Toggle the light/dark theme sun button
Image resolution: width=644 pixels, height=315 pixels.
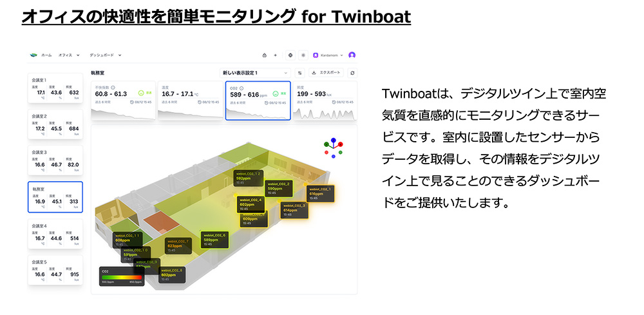tap(303, 55)
